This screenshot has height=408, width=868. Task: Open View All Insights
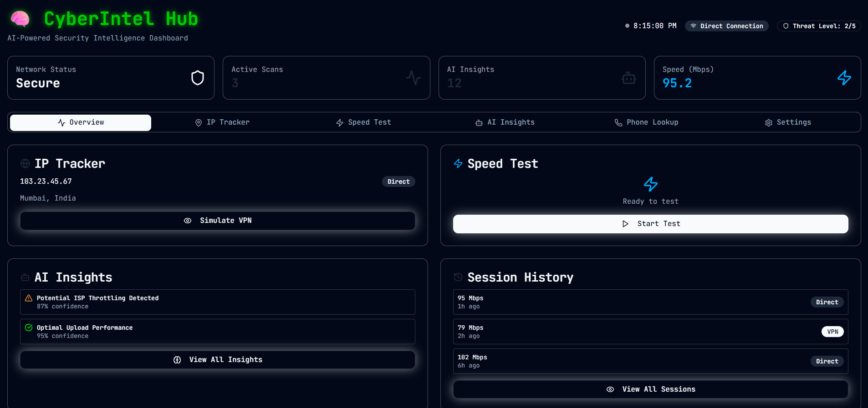pos(218,360)
